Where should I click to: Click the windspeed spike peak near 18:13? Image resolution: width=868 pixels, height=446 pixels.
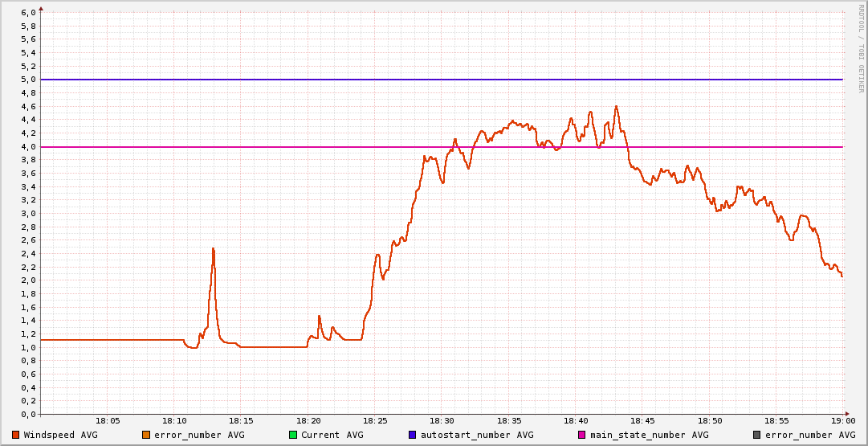click(x=213, y=249)
